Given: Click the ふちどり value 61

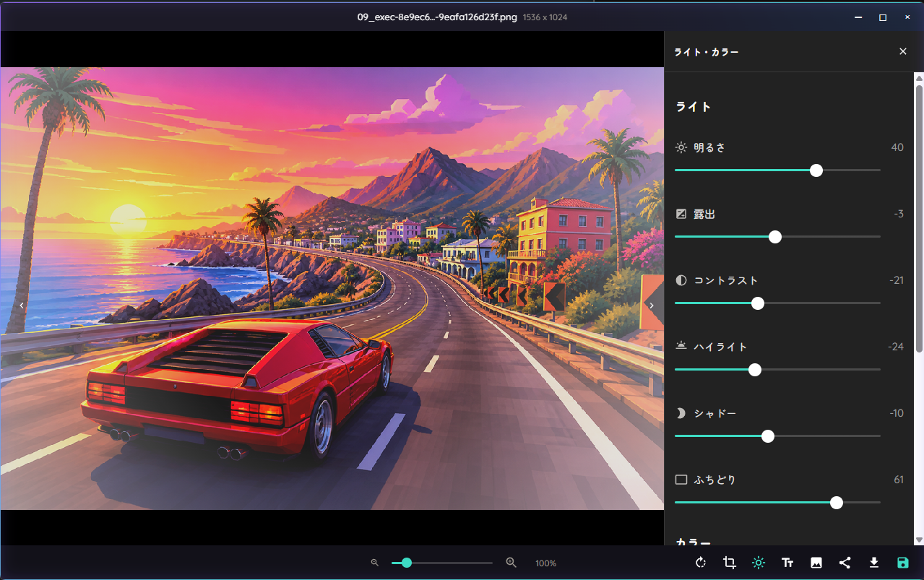Looking at the screenshot, I should coord(899,480).
